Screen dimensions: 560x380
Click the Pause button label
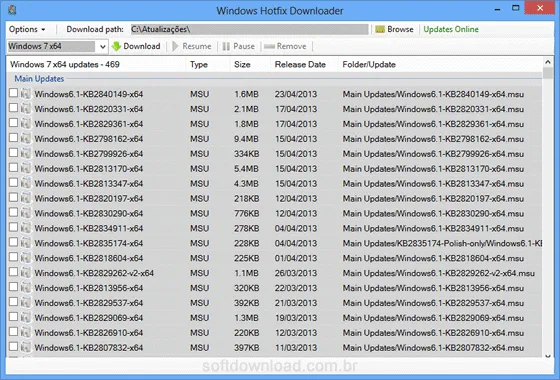(x=244, y=46)
